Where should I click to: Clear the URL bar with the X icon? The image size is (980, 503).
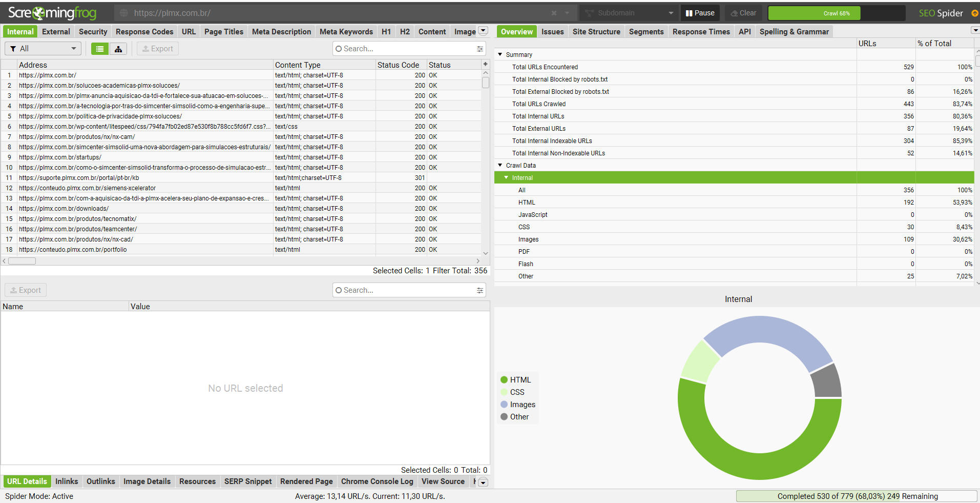[554, 13]
